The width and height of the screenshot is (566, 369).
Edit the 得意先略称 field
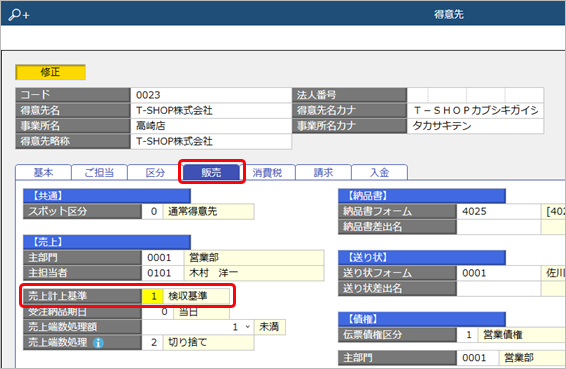pos(211,142)
